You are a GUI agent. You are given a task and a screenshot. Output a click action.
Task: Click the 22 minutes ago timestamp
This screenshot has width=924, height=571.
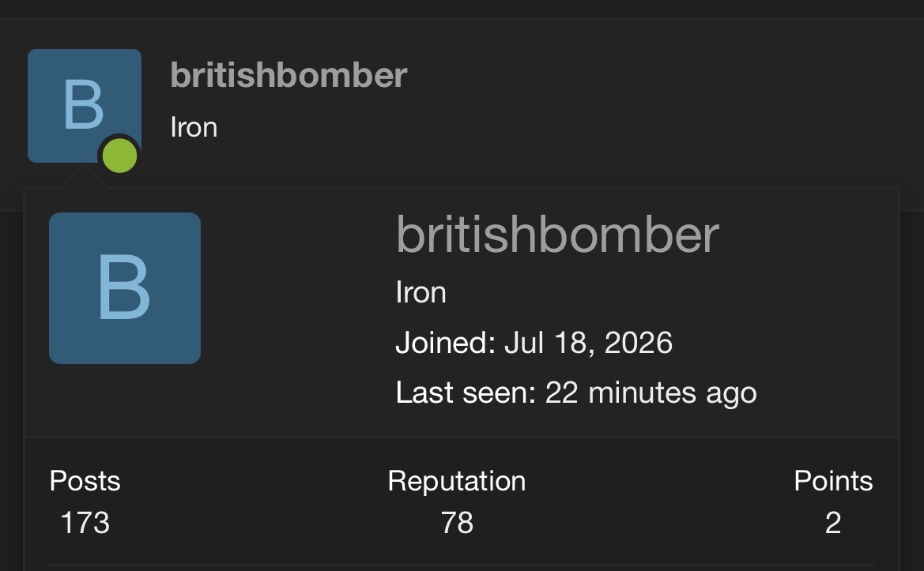(x=651, y=393)
